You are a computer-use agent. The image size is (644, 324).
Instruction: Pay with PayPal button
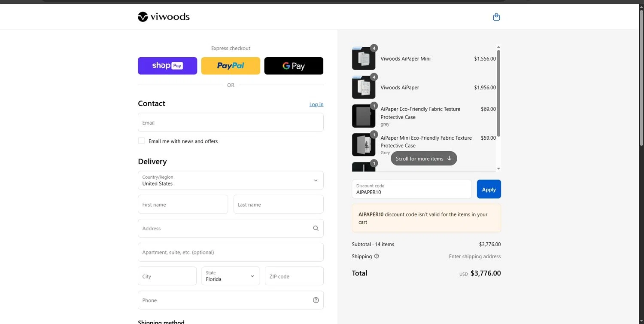point(231,66)
